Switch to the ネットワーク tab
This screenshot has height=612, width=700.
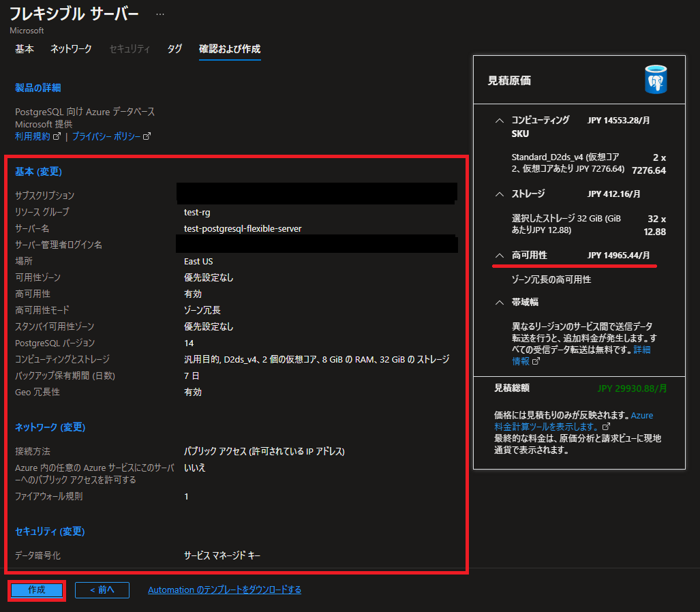[71, 49]
